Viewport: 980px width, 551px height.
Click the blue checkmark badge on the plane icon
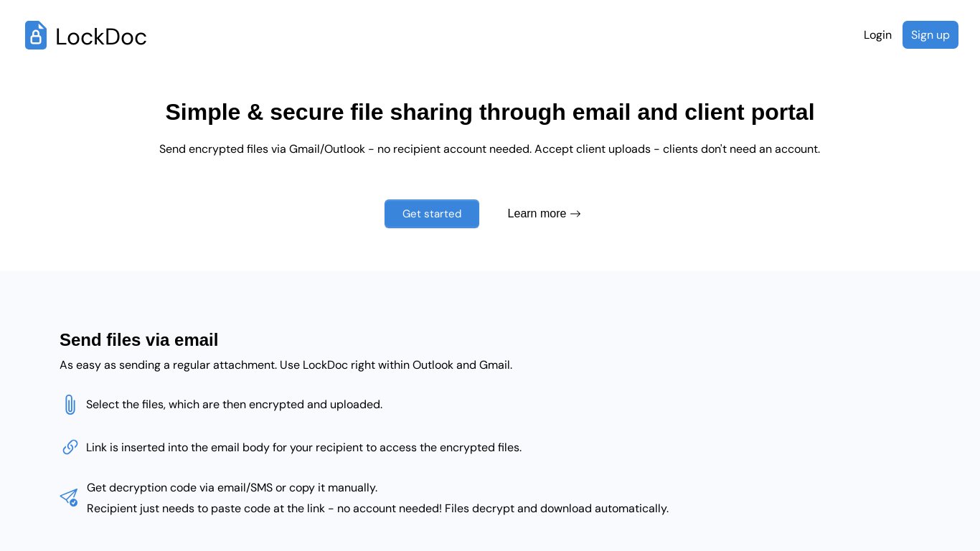(73, 503)
